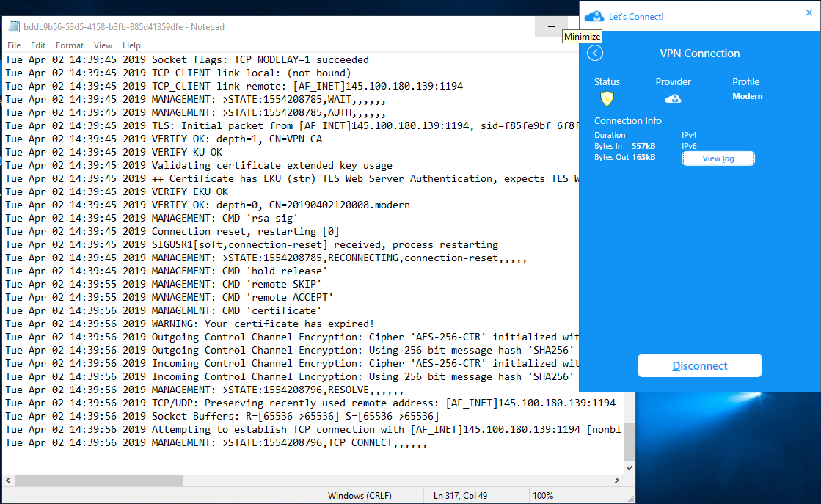Switch focus to the View menu
821x504 pixels.
coord(103,45)
